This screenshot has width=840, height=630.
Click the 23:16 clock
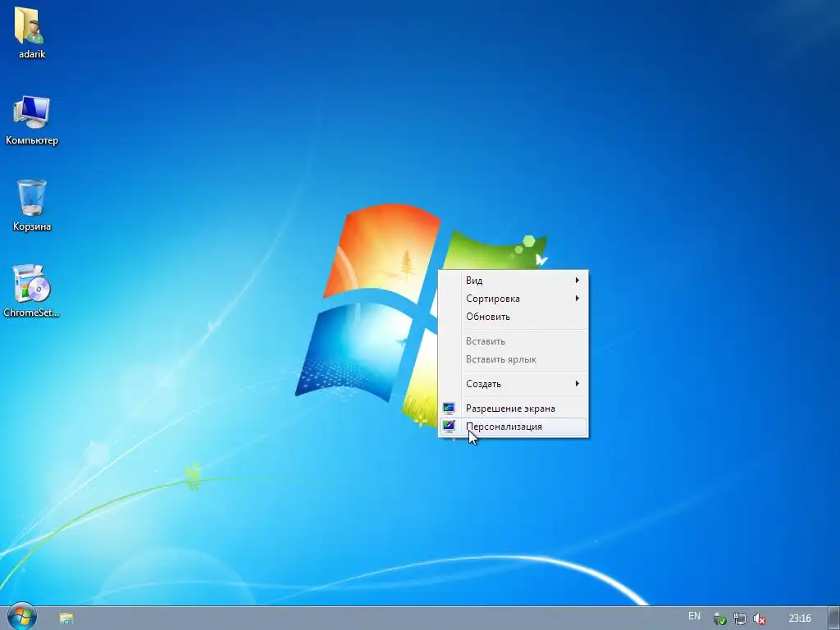[x=799, y=619]
